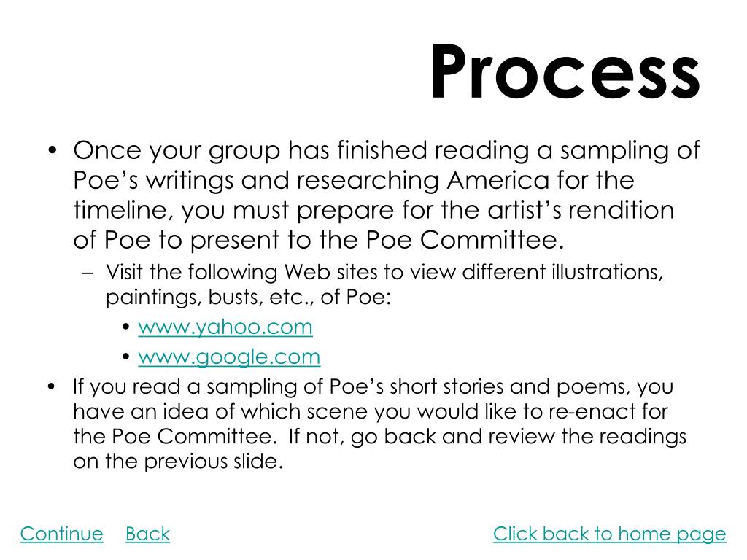
Task: Click the word 'America' in first paragraph
Action: [x=498, y=181]
